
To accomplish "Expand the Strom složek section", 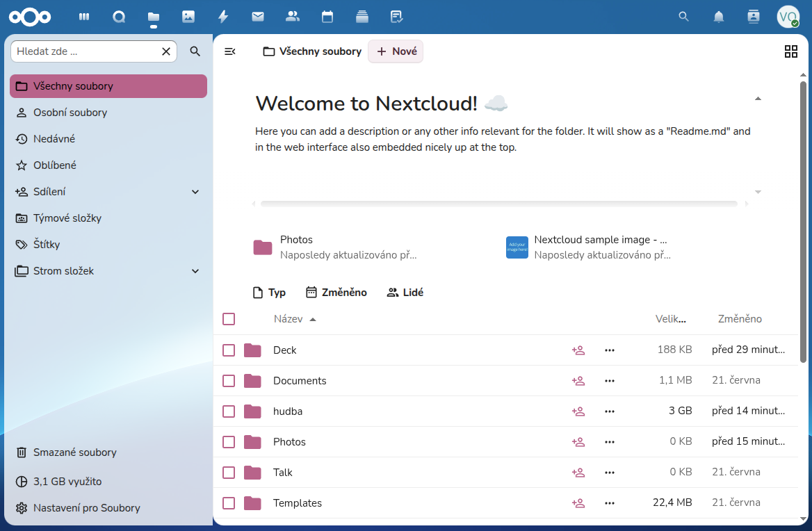I will [x=195, y=271].
